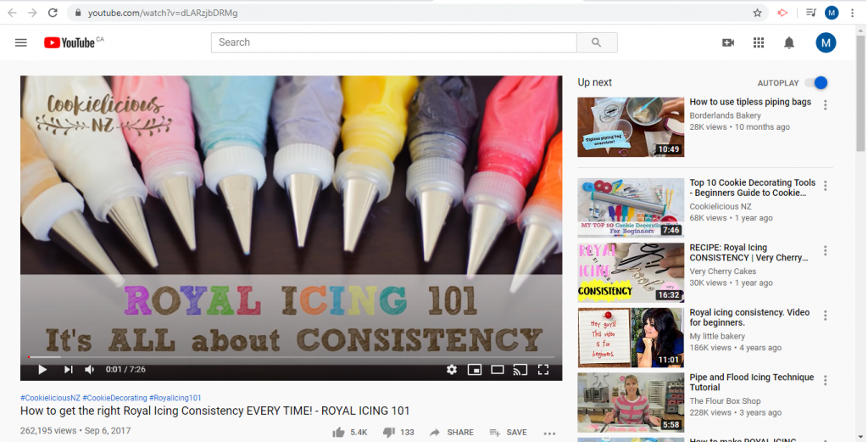Open browser media control icon
This screenshot has width=868, height=442.
point(811,13)
